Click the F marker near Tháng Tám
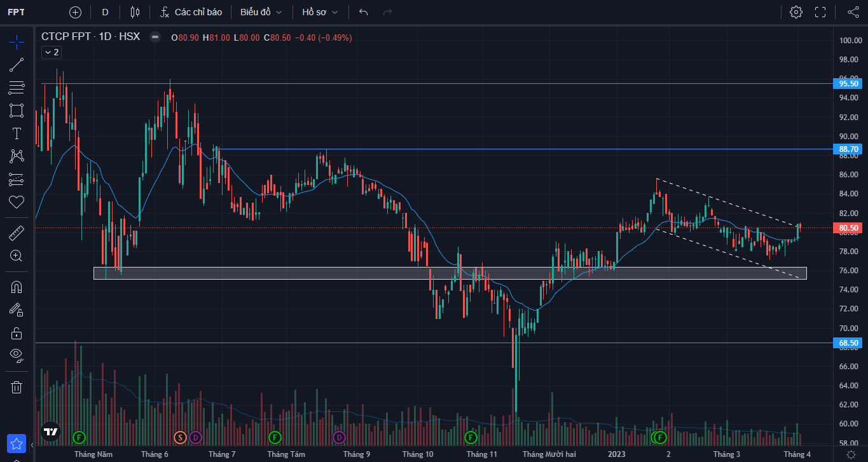868x462 pixels. [x=275, y=437]
